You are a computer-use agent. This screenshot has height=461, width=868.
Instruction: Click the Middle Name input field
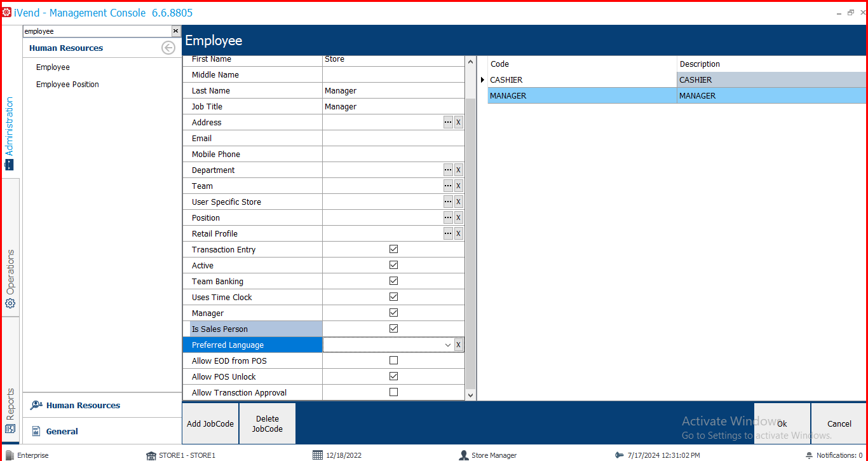pos(393,74)
